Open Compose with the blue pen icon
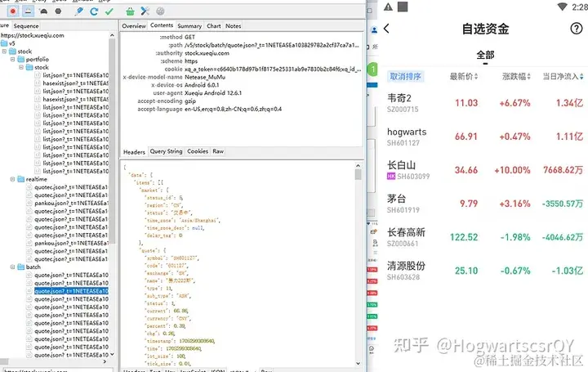Image resolution: width=588 pixels, height=372 pixels. tap(79, 11)
